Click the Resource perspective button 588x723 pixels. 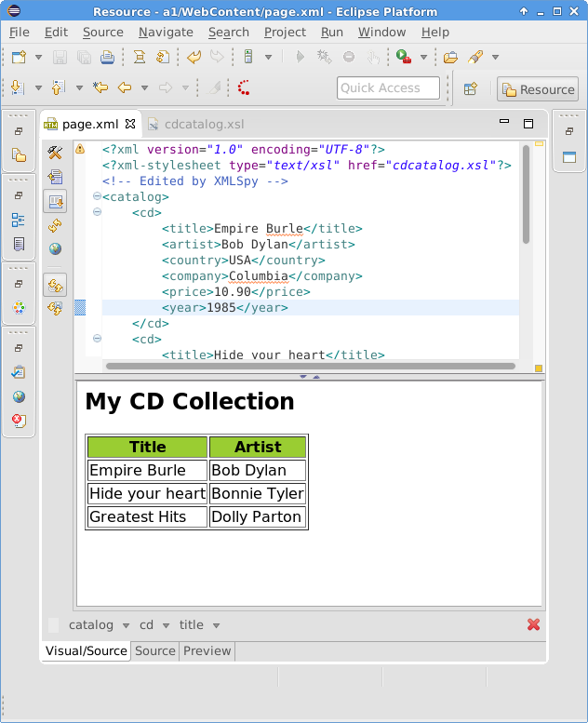[538, 89]
